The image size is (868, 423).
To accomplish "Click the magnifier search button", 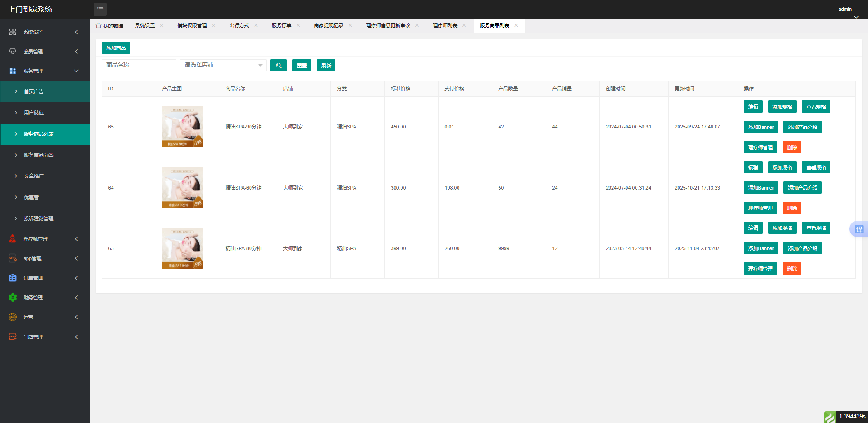I will 278,66.
